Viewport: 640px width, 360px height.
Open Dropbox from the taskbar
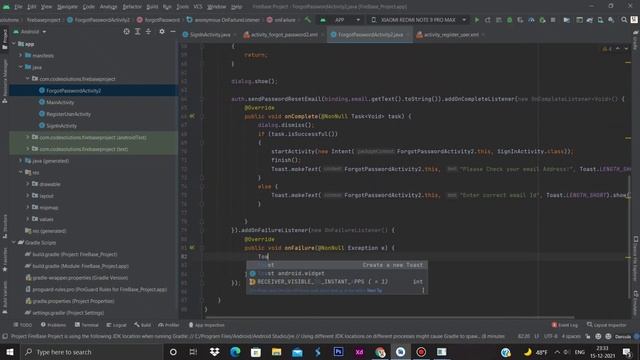(x=214, y=352)
